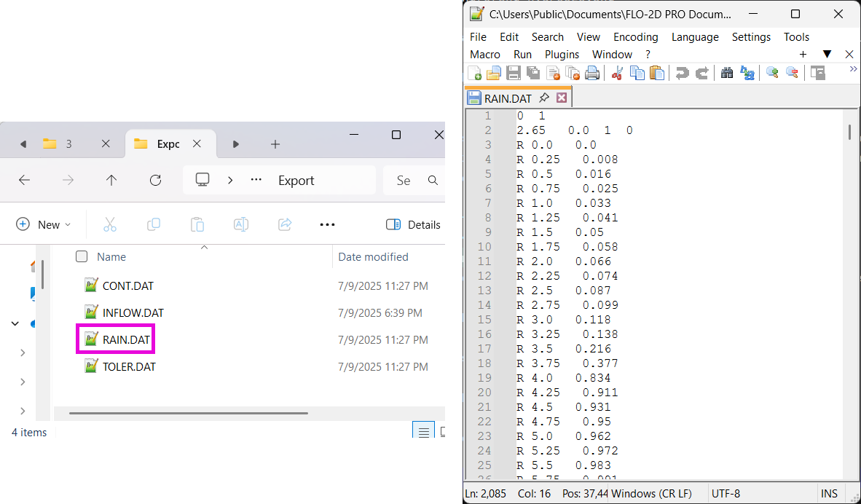Click the Find and Replace icon
861x504 pixels.
(747, 73)
